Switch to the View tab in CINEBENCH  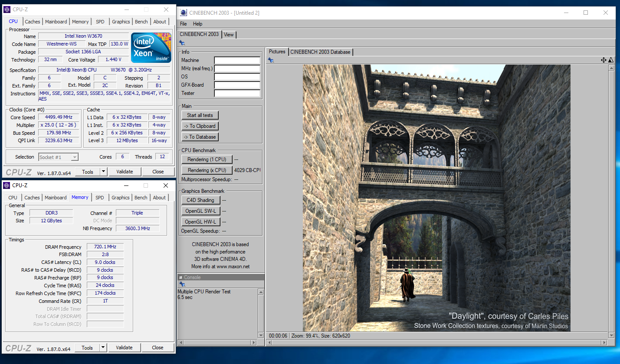(229, 35)
